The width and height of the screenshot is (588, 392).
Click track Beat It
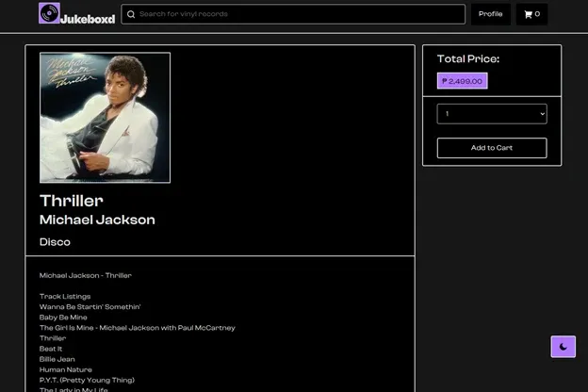pos(51,349)
